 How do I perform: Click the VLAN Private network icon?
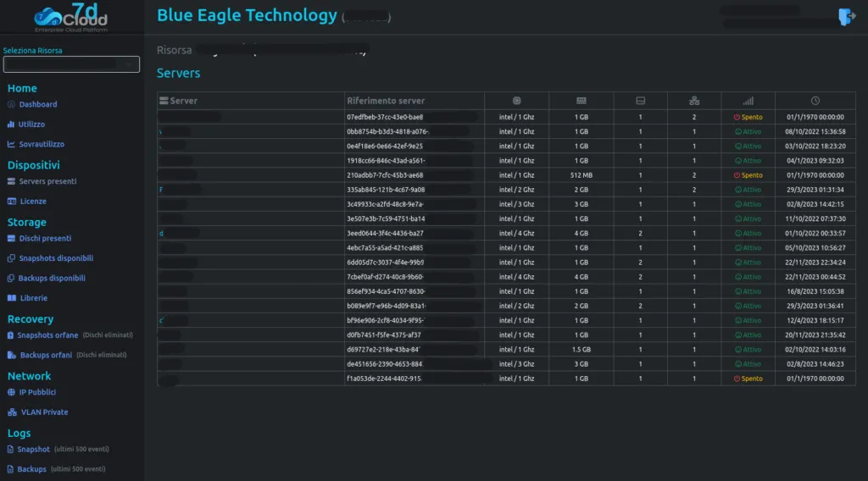(x=12, y=412)
